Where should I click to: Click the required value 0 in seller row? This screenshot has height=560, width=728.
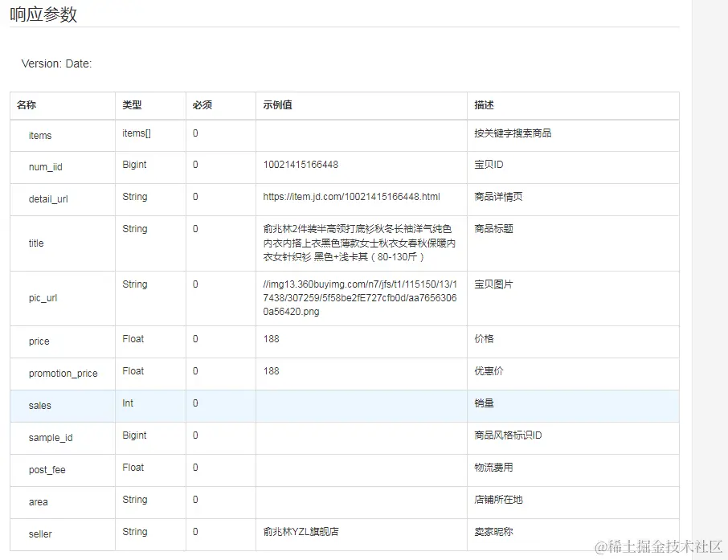195,531
